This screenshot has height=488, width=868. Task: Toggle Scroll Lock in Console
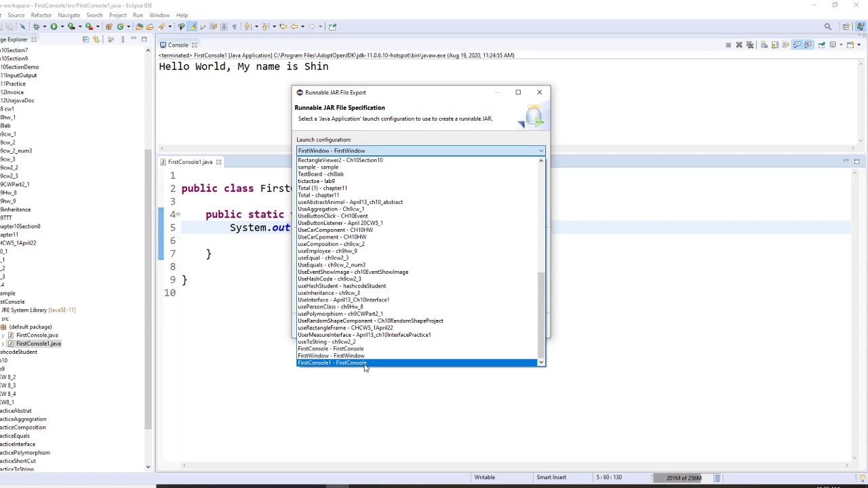click(775, 45)
